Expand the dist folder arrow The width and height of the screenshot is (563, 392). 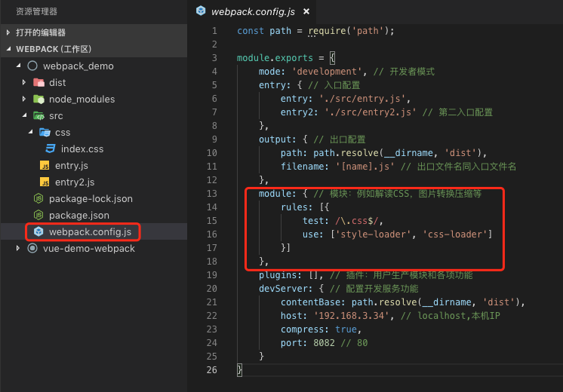(24, 82)
